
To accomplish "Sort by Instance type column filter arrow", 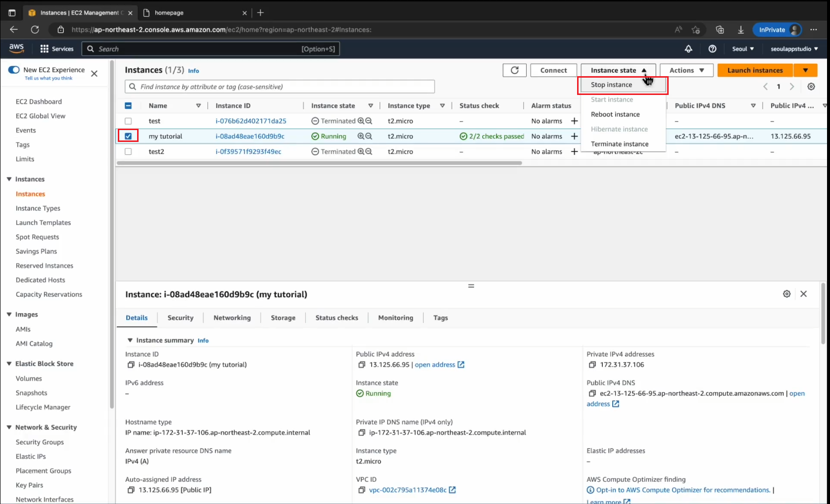I will tap(442, 105).
